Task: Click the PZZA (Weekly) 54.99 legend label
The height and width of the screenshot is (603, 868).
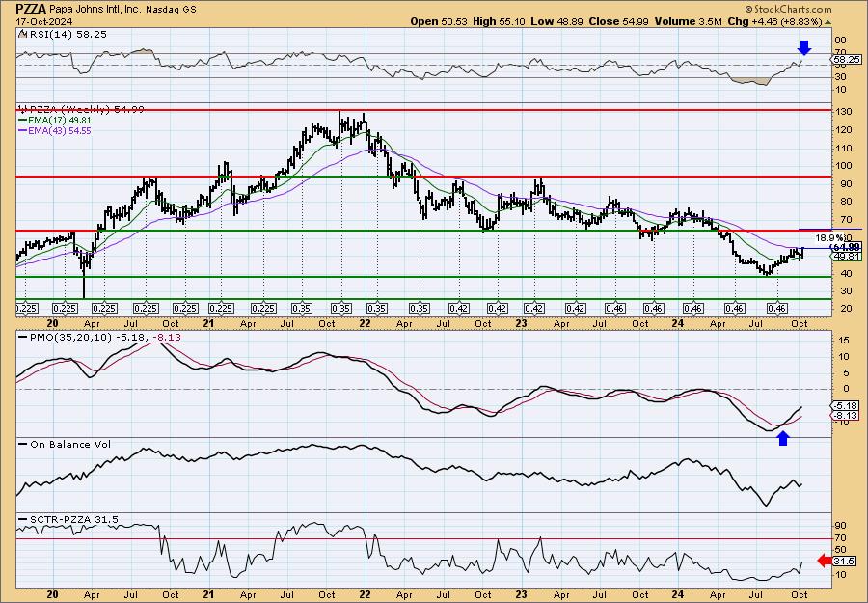Action: pyautogui.click(x=86, y=110)
